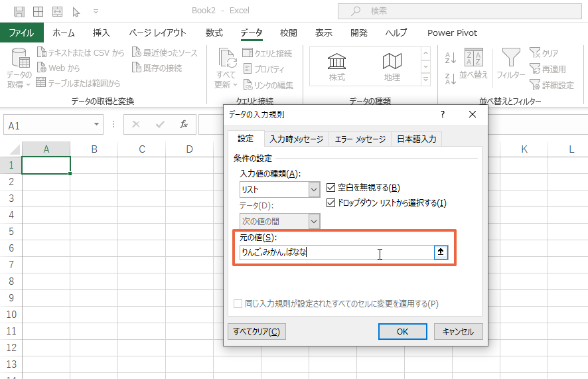This screenshot has width=588, height=379.
Task: Open the データの取得 dropdown
Action: pos(19,68)
